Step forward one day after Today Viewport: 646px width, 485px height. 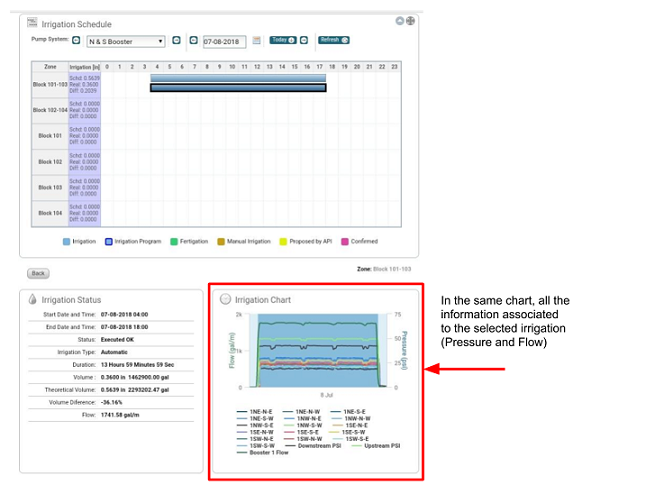click(304, 41)
